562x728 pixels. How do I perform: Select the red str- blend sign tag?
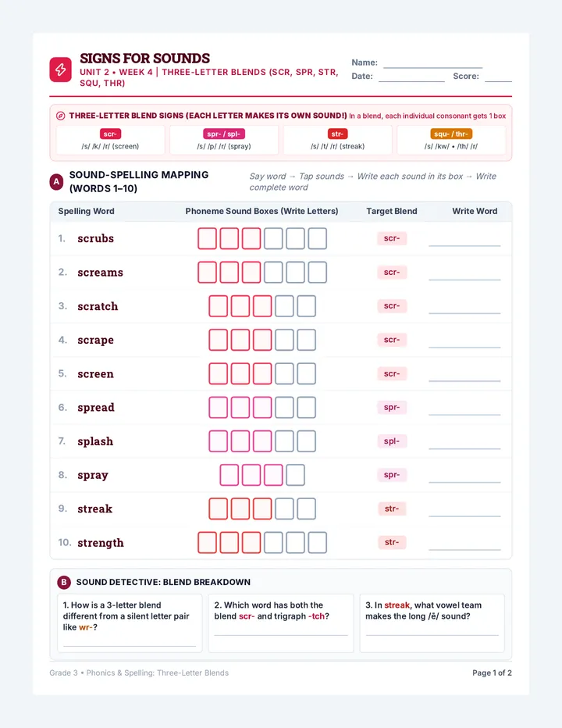[x=337, y=134]
